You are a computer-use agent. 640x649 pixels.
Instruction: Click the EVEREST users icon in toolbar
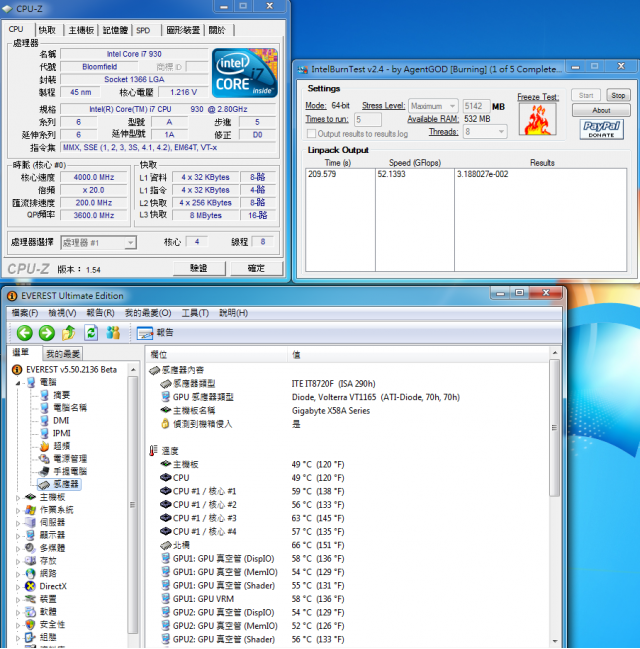point(113,332)
